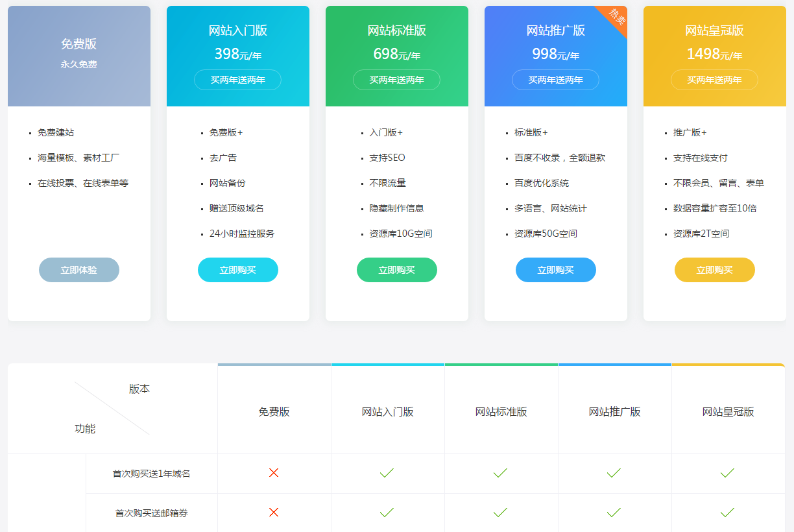The image size is (794, 532).
Task: Click the red X for free domain under 免费版
Action: tap(274, 473)
